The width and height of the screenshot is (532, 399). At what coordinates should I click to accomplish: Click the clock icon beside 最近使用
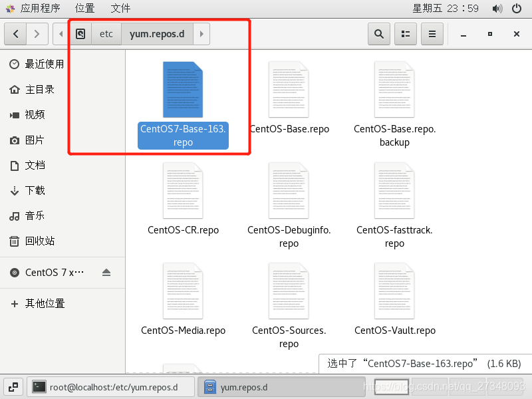tap(14, 64)
